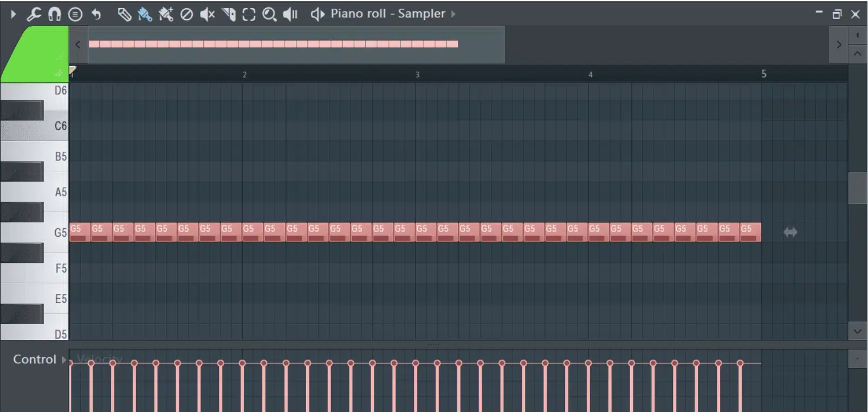The image size is (868, 412).
Task: Play the black key between G5 and A5
Action: (22, 212)
